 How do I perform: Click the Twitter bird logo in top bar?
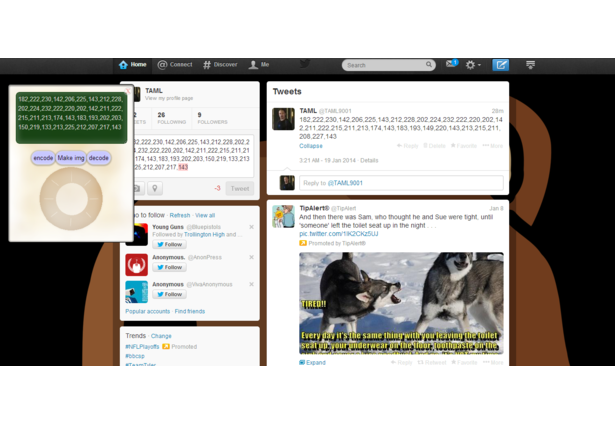tap(304, 64)
